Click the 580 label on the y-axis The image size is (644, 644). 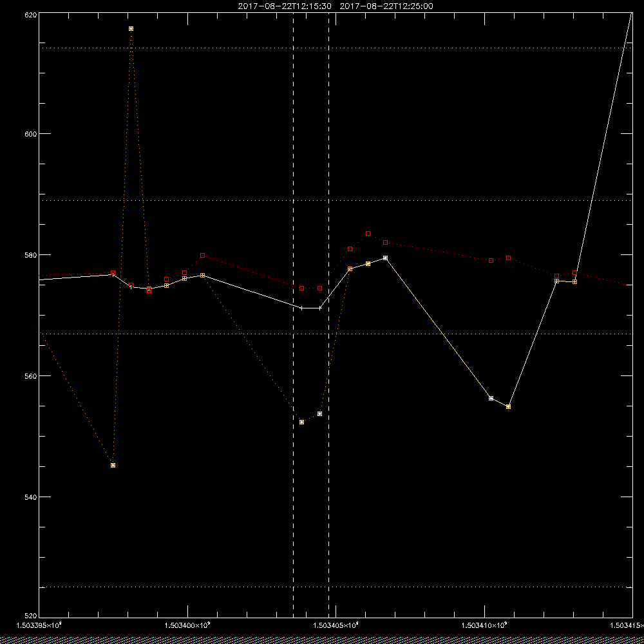[x=30, y=254]
